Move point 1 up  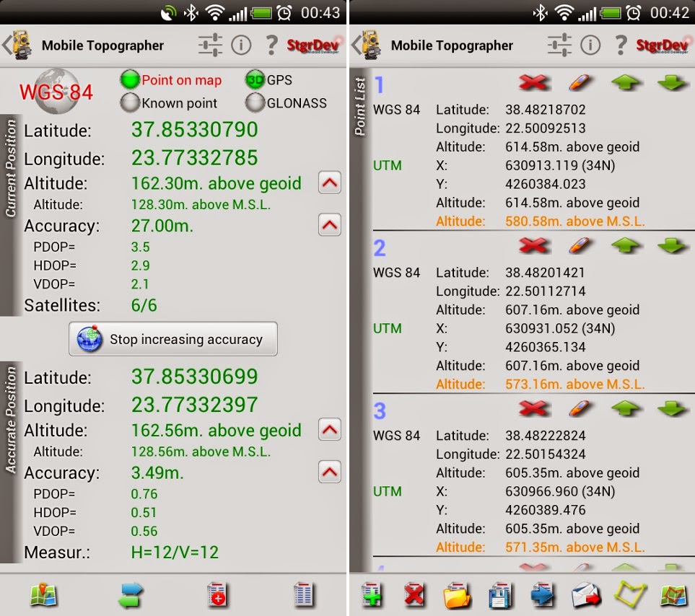pyautogui.click(x=626, y=82)
